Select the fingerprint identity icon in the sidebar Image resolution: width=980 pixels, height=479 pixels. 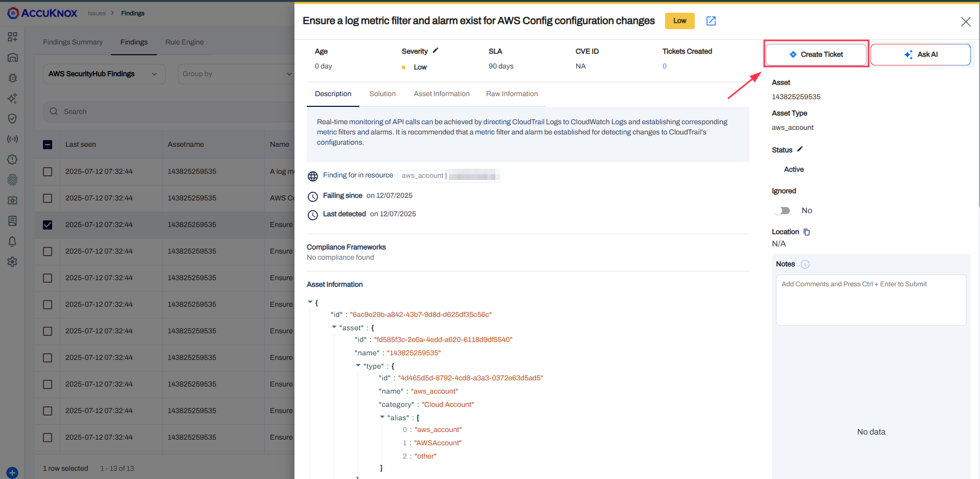(x=12, y=180)
